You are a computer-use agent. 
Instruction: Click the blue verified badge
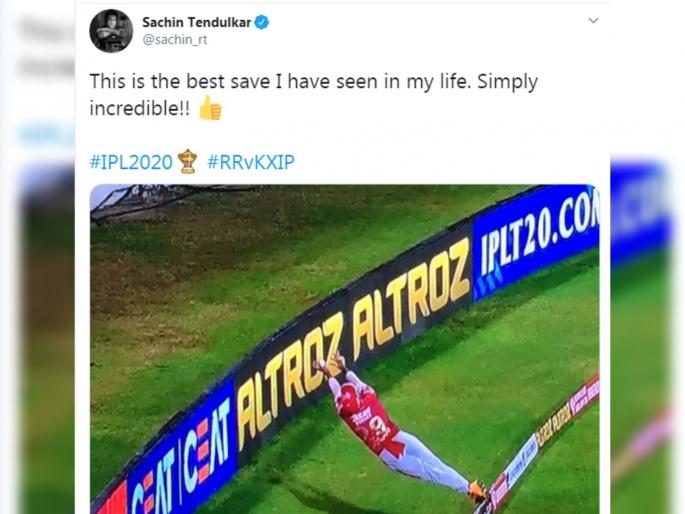point(262,22)
